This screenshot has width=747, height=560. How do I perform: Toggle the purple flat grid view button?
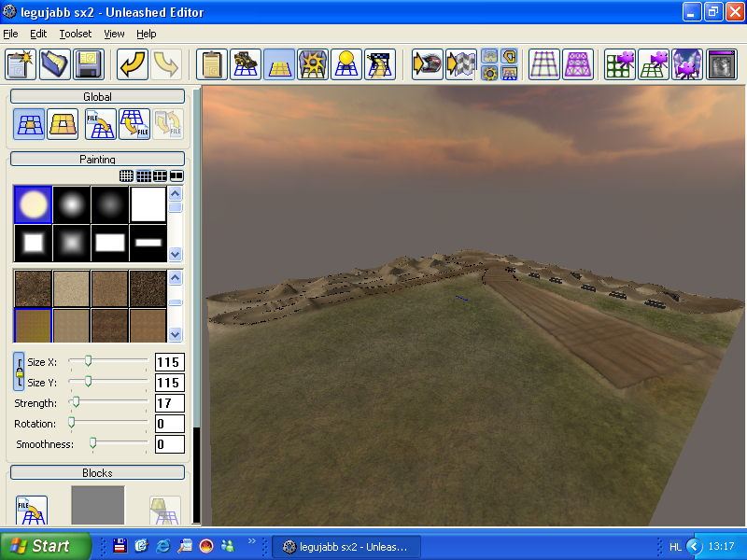pos(545,64)
